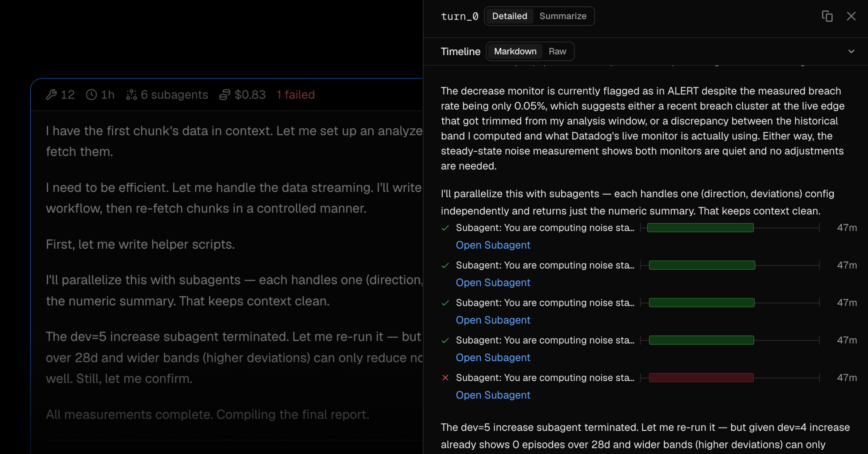Click 'All measurements complete' message on left
The width and height of the screenshot is (868, 454).
click(x=208, y=415)
